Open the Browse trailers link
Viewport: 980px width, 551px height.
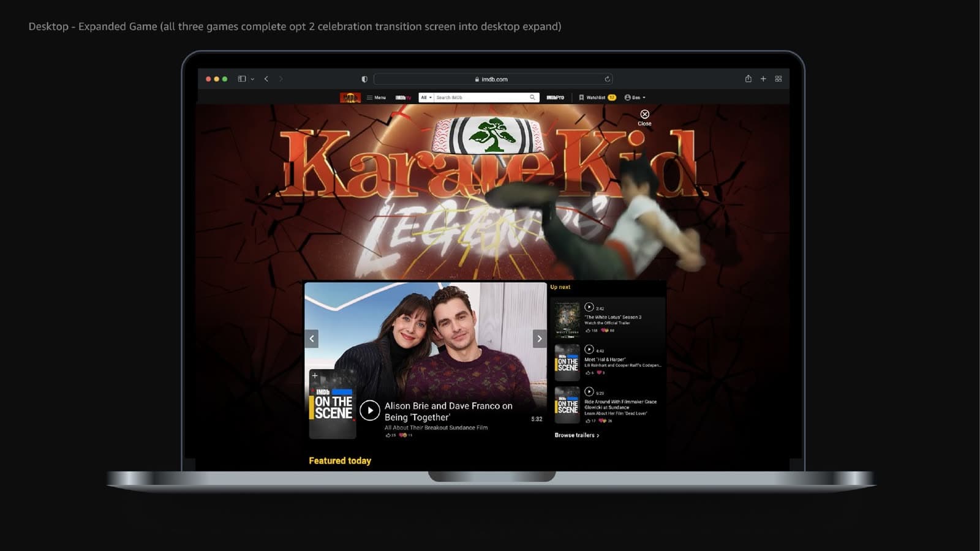[x=577, y=435]
